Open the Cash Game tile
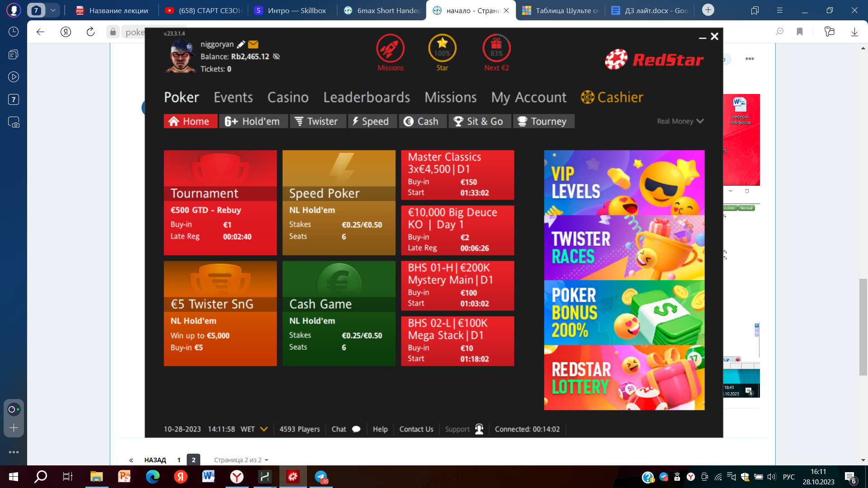Screen dimensions: 868x488 click(339, 313)
